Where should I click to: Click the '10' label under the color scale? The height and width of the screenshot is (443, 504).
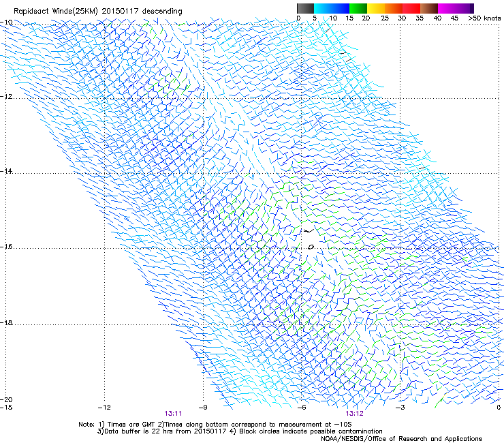point(333,18)
